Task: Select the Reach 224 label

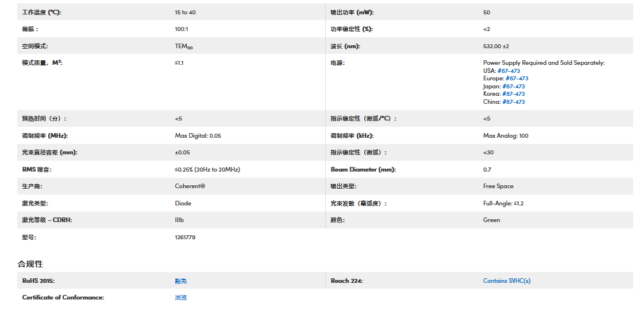Action: (x=346, y=281)
